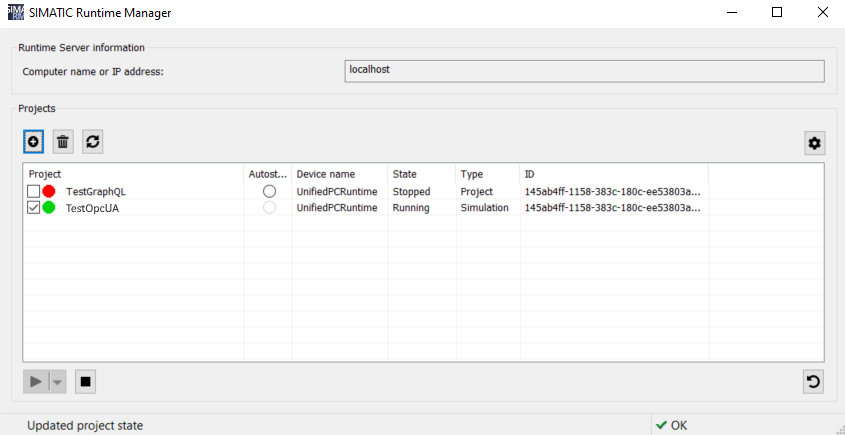Click the green status dot for TestOpcUA

pos(49,208)
